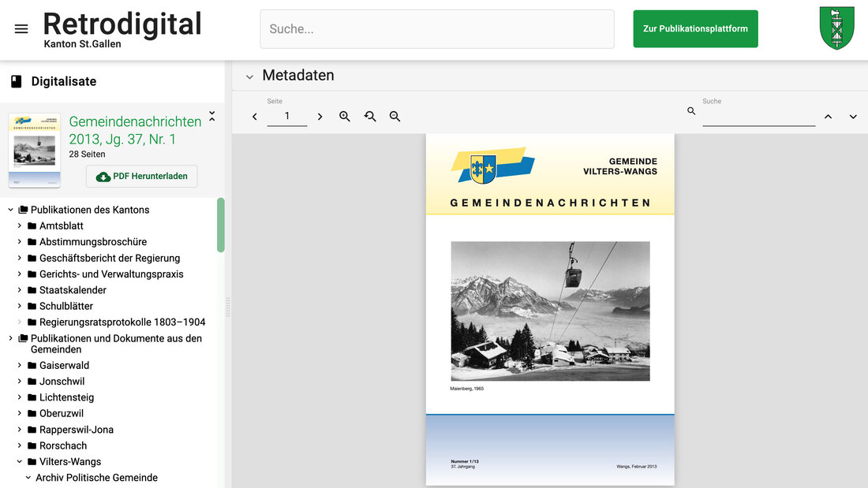Click the page number field
The width and height of the screenshot is (868, 488).
point(286,117)
